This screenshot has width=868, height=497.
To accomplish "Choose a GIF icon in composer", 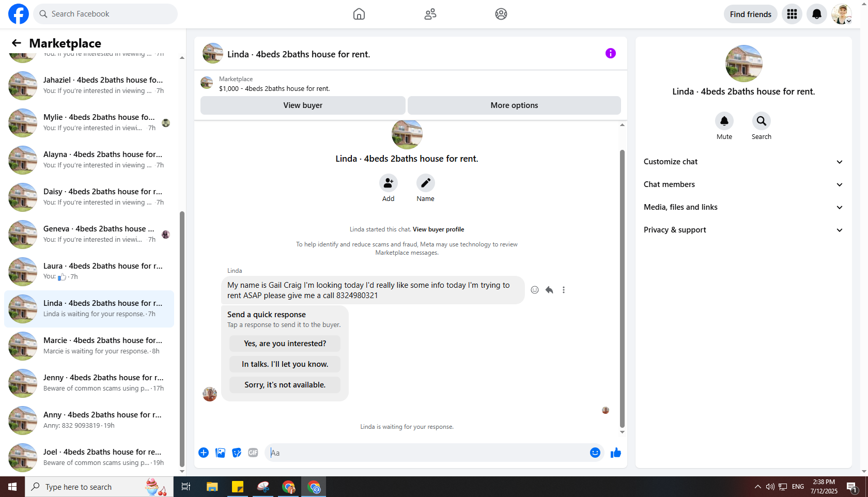I will (253, 453).
